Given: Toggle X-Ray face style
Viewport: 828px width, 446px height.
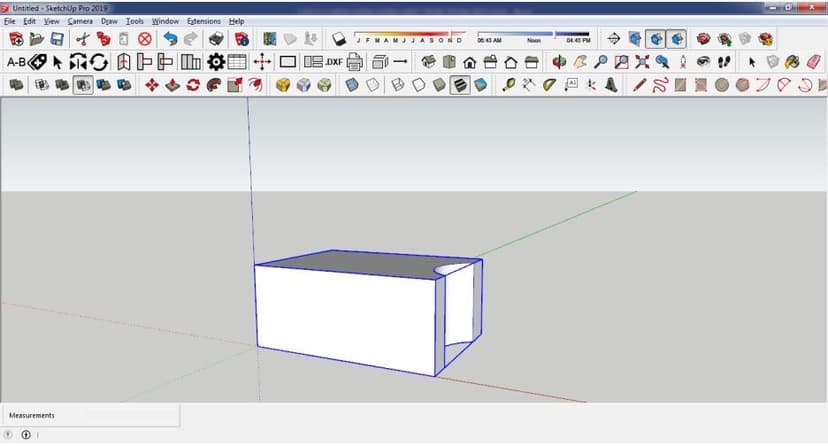Looking at the screenshot, I should 352,84.
